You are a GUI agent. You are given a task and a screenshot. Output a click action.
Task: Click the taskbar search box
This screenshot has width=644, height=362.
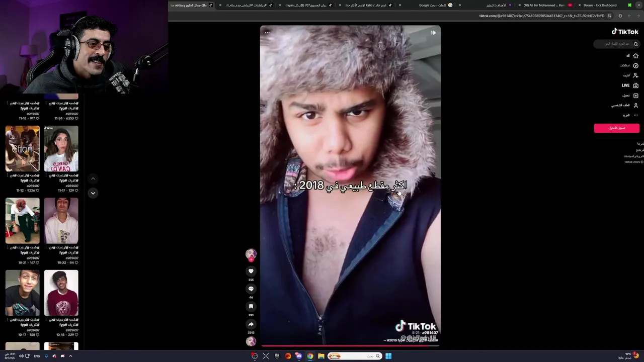click(355, 356)
